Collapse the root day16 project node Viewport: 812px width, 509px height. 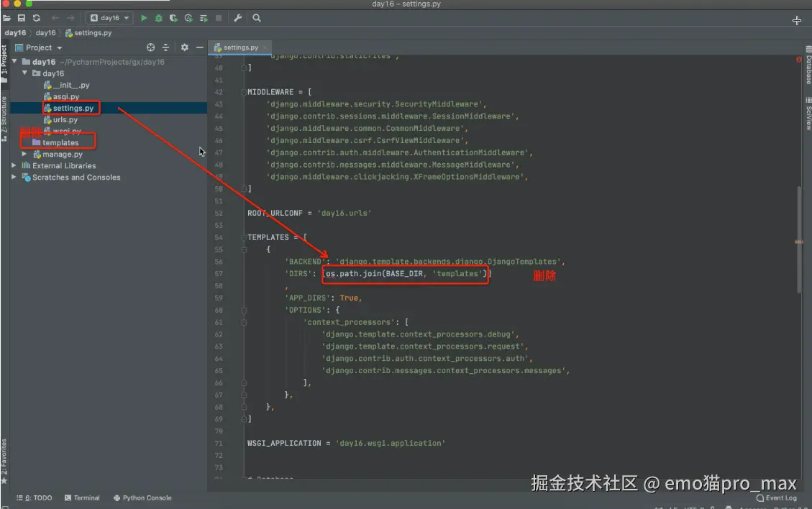click(14, 62)
